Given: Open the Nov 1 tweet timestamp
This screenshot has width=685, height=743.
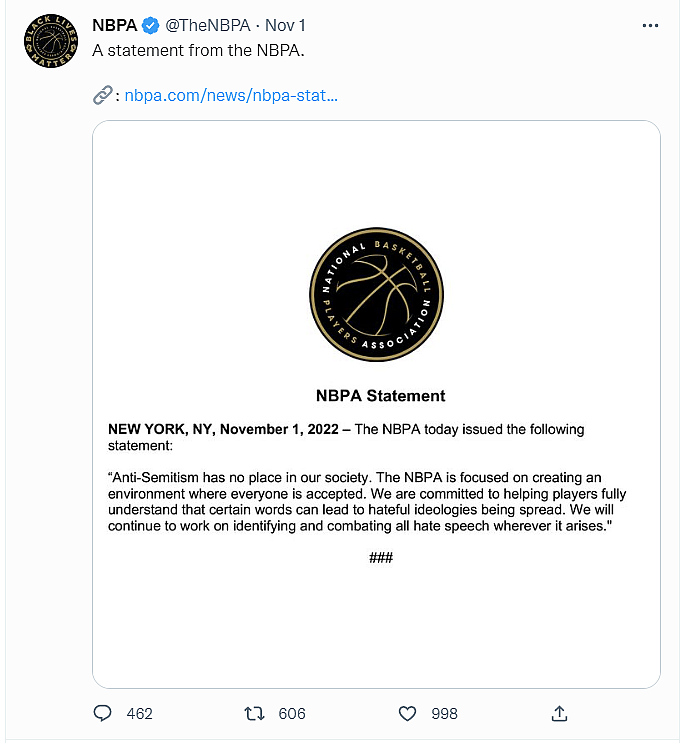Looking at the screenshot, I should pyautogui.click(x=286, y=26).
